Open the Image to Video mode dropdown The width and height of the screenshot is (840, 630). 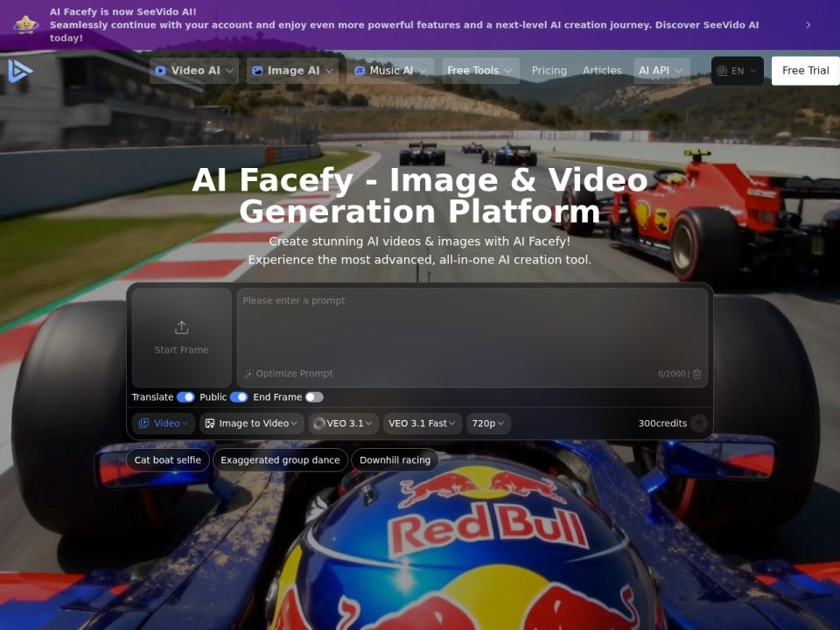click(252, 423)
